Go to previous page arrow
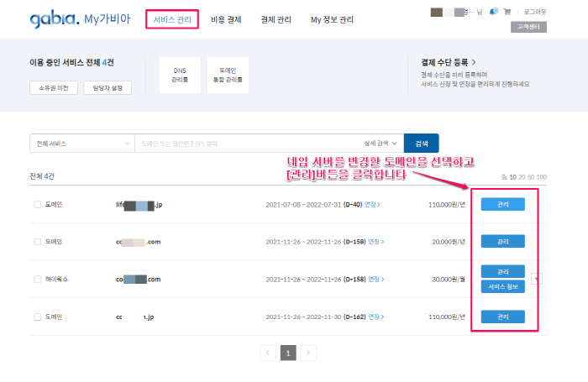 (x=268, y=353)
